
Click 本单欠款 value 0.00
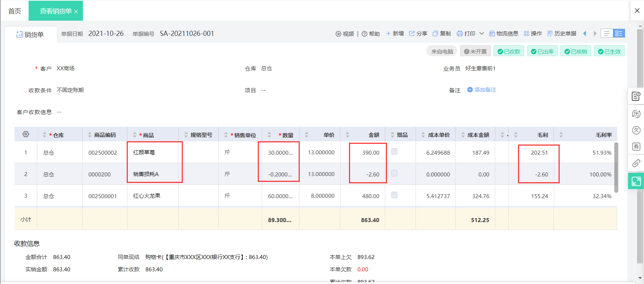tap(363, 270)
